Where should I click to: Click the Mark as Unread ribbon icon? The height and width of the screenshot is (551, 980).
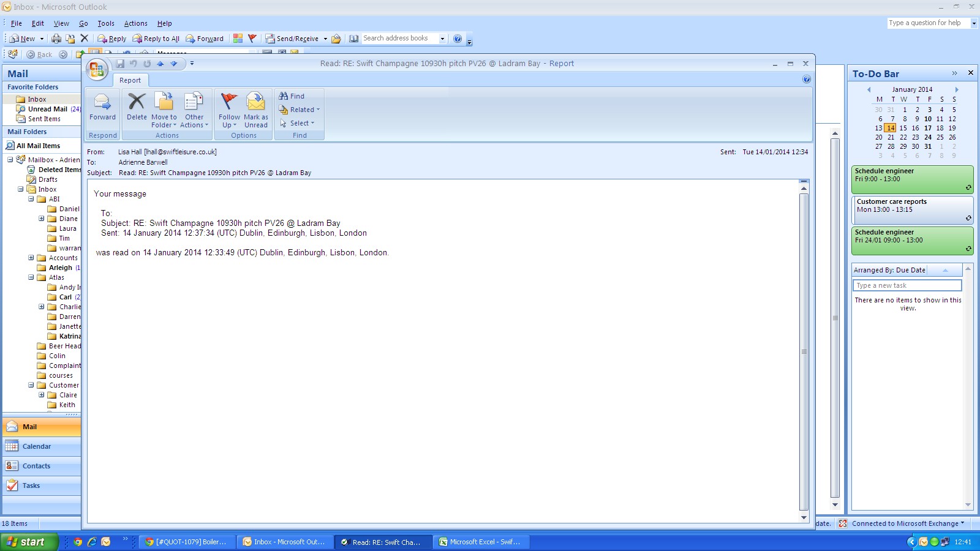pyautogui.click(x=256, y=110)
